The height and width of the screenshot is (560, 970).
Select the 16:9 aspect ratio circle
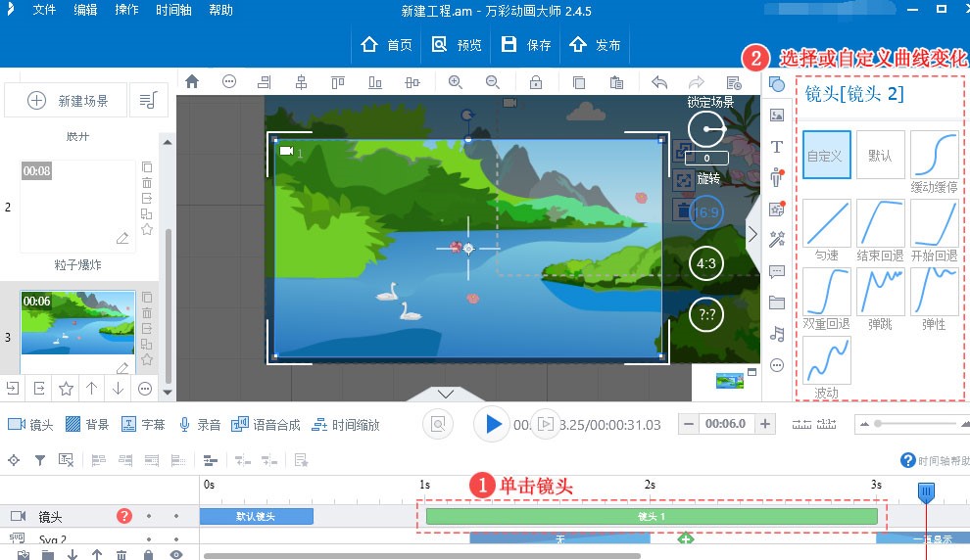(x=705, y=212)
